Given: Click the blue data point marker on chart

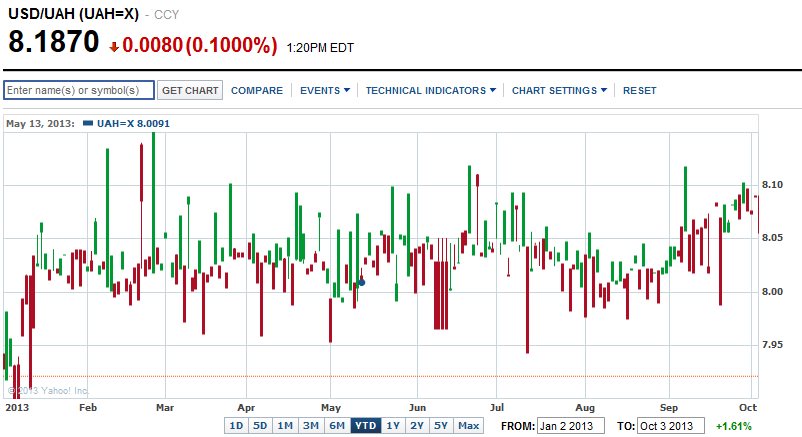Looking at the screenshot, I should (x=362, y=282).
